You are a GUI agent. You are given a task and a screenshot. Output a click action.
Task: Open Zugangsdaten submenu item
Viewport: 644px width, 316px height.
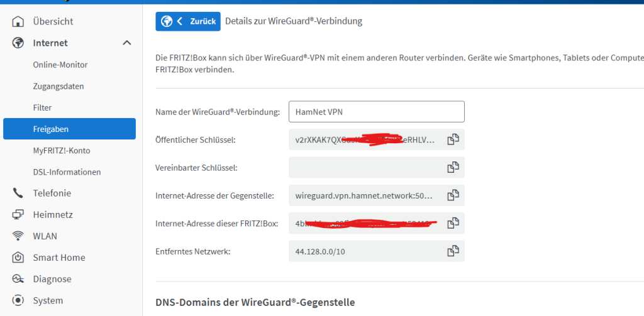point(58,86)
